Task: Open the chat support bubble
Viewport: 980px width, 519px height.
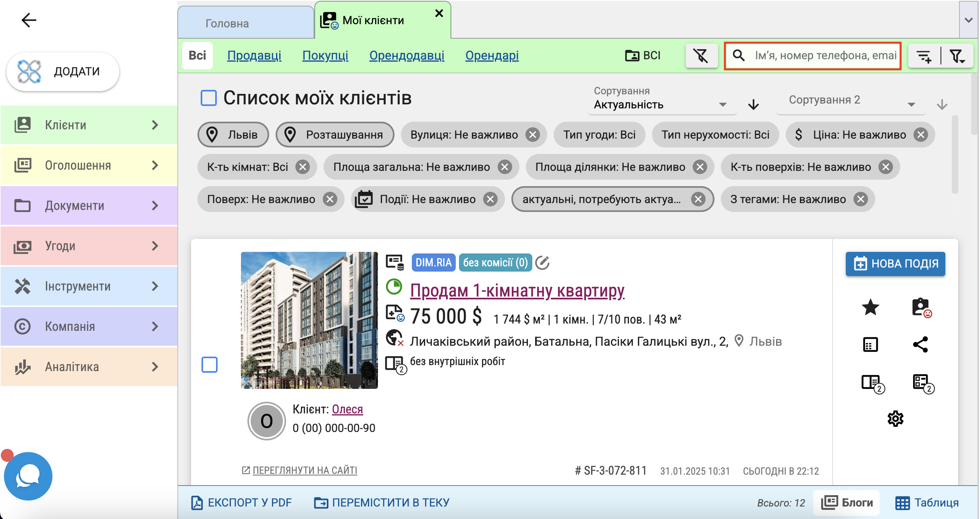Action: [28, 476]
